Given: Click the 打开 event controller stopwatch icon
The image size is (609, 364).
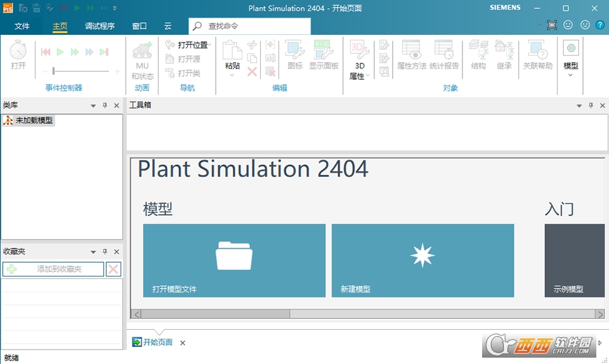Looking at the screenshot, I should 18,51.
